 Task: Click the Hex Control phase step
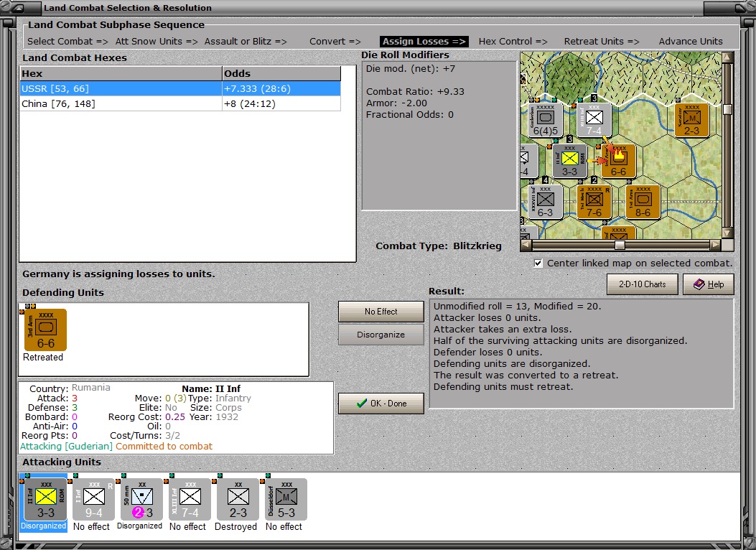pos(513,42)
